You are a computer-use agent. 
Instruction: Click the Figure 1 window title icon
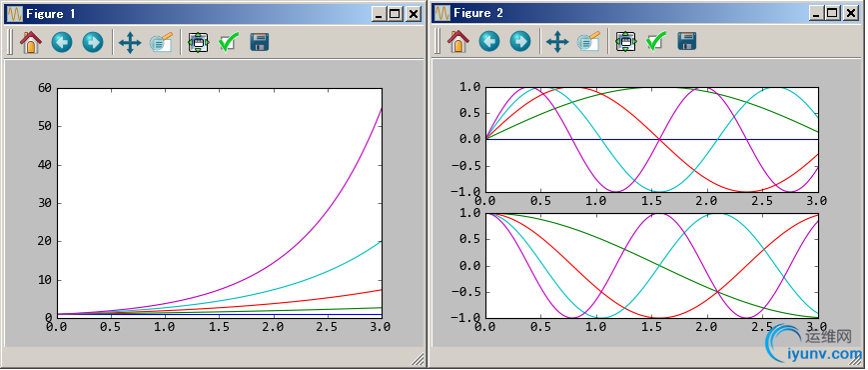14,14
